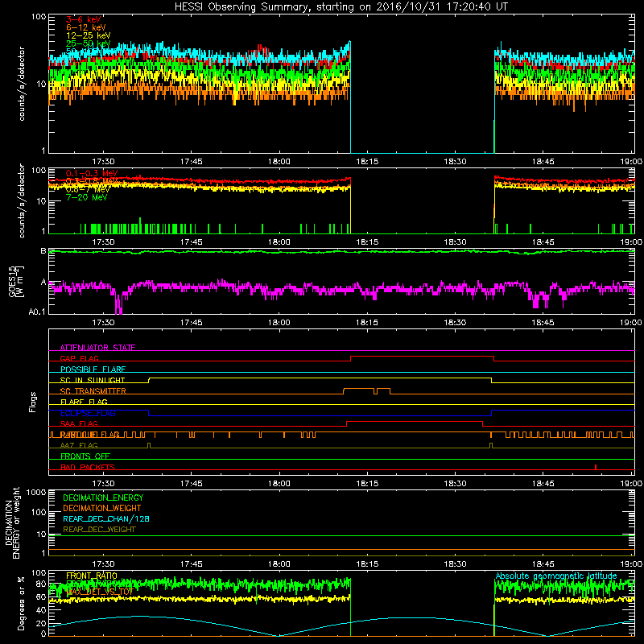Image resolution: width=644 pixels, height=644 pixels.
Task: Click the Flags axis title
Action: click(33, 402)
